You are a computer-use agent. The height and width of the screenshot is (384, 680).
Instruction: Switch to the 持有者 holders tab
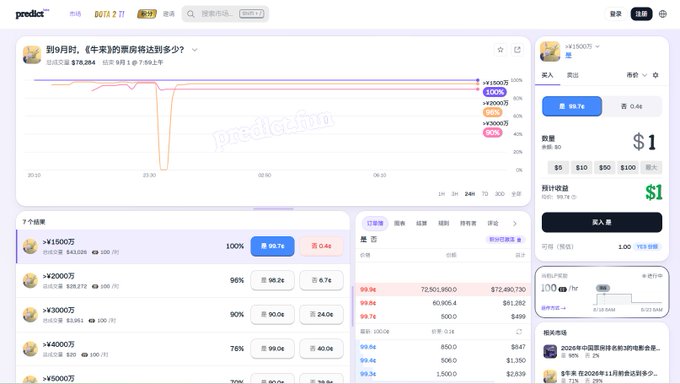click(x=468, y=223)
